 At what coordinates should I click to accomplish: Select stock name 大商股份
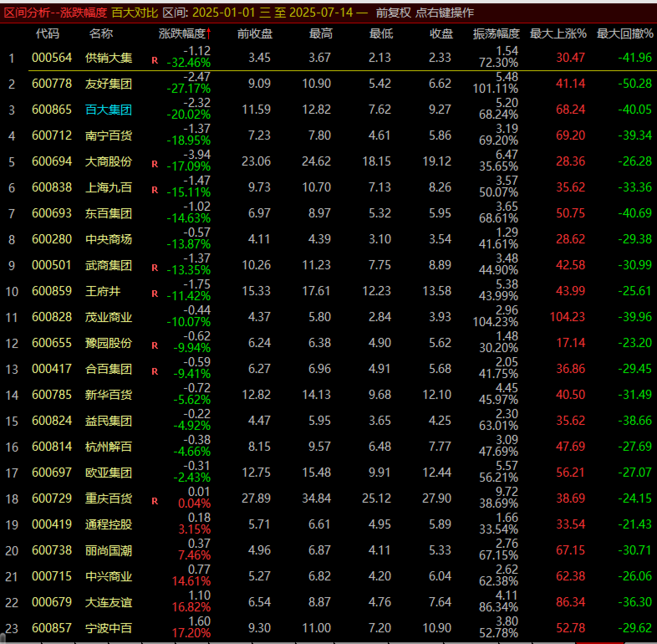click(x=109, y=161)
